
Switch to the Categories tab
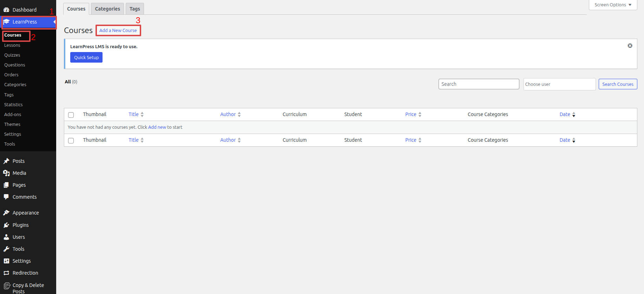pyautogui.click(x=107, y=9)
